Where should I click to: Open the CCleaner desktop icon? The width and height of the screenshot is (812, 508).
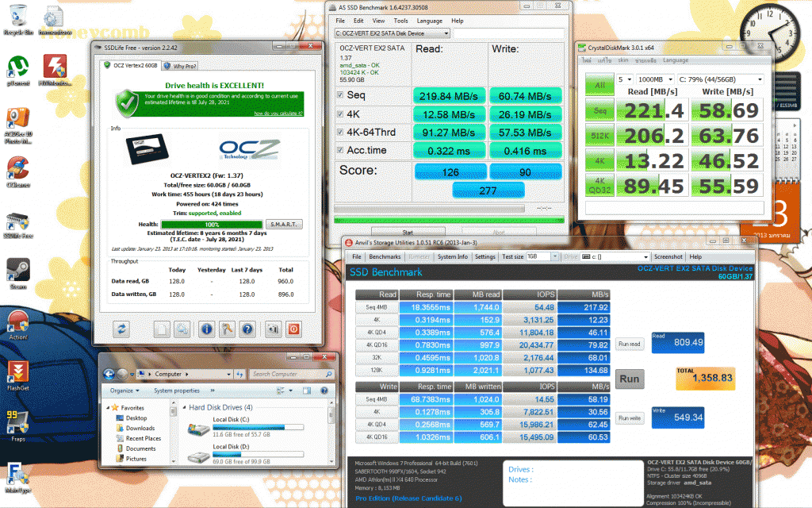coord(18,172)
